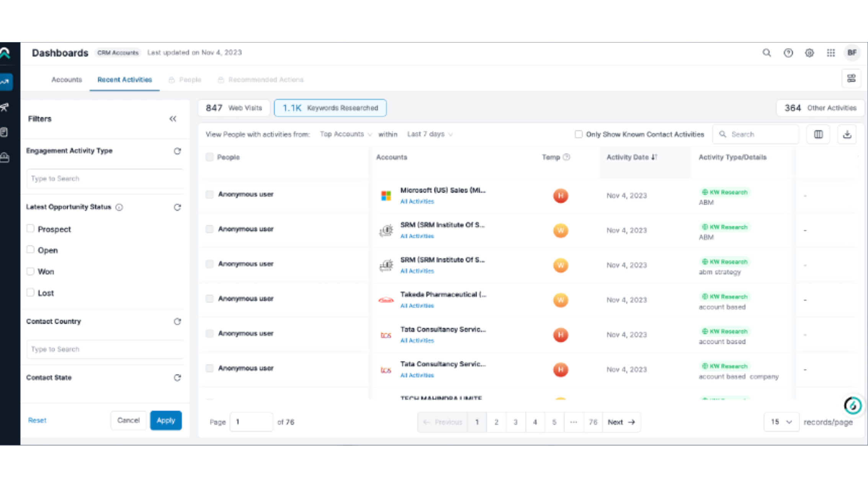Collapse the Filters panel with double chevron
868x488 pixels.
pyautogui.click(x=173, y=119)
